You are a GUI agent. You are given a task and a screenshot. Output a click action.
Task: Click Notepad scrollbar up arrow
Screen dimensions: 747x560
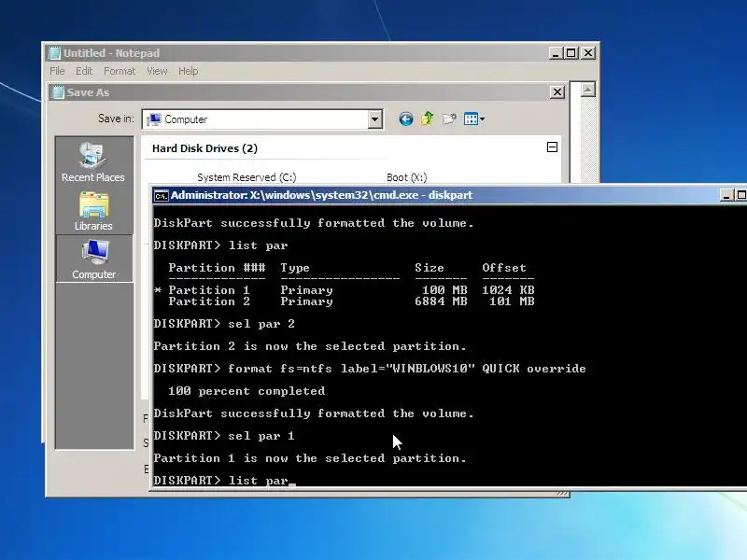pos(588,90)
